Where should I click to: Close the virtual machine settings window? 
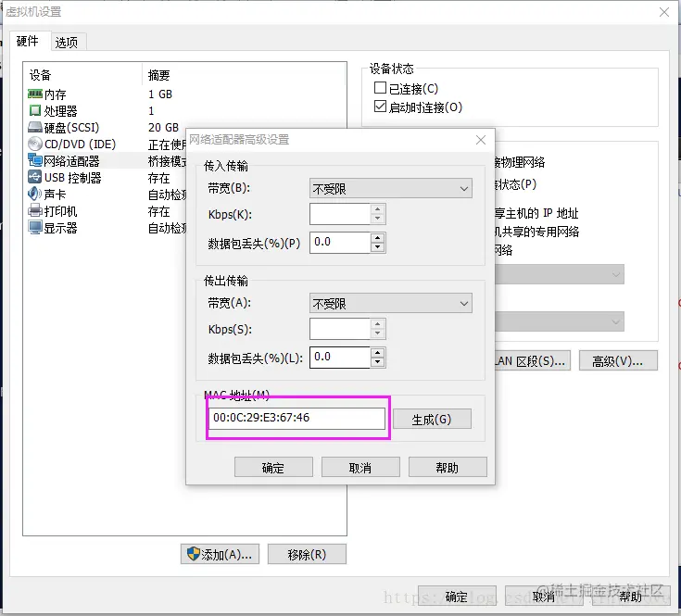pos(664,12)
